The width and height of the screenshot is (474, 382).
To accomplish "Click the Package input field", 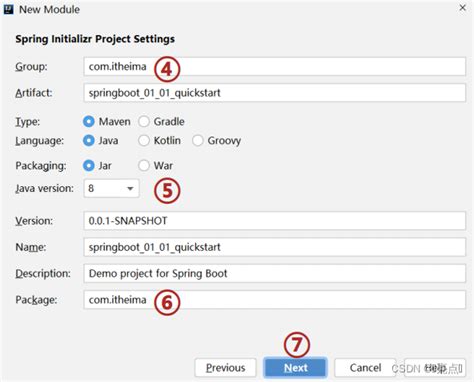I will click(275, 300).
